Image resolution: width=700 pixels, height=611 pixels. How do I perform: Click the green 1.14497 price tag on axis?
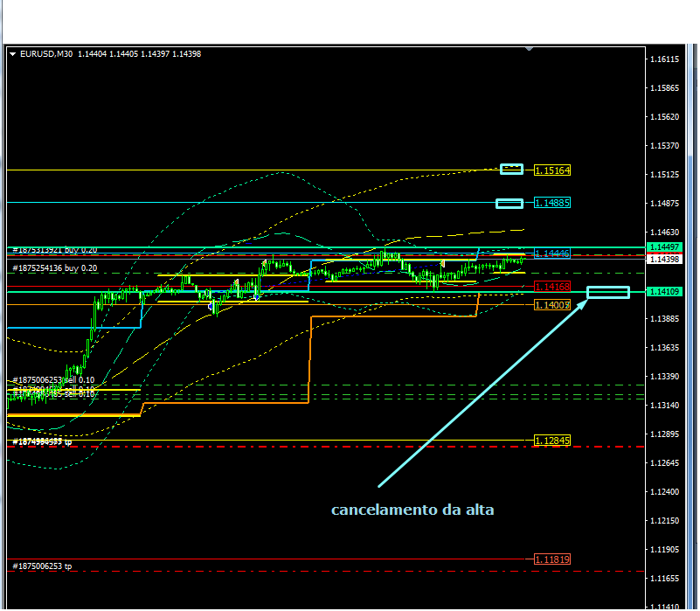666,247
